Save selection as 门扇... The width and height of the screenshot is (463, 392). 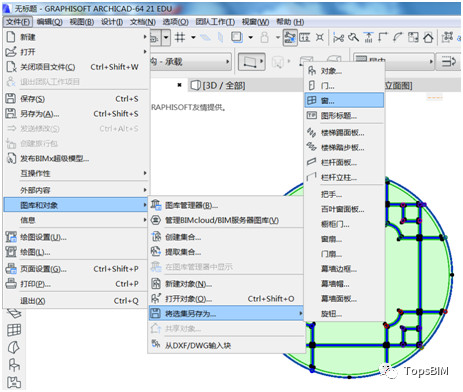344,254
